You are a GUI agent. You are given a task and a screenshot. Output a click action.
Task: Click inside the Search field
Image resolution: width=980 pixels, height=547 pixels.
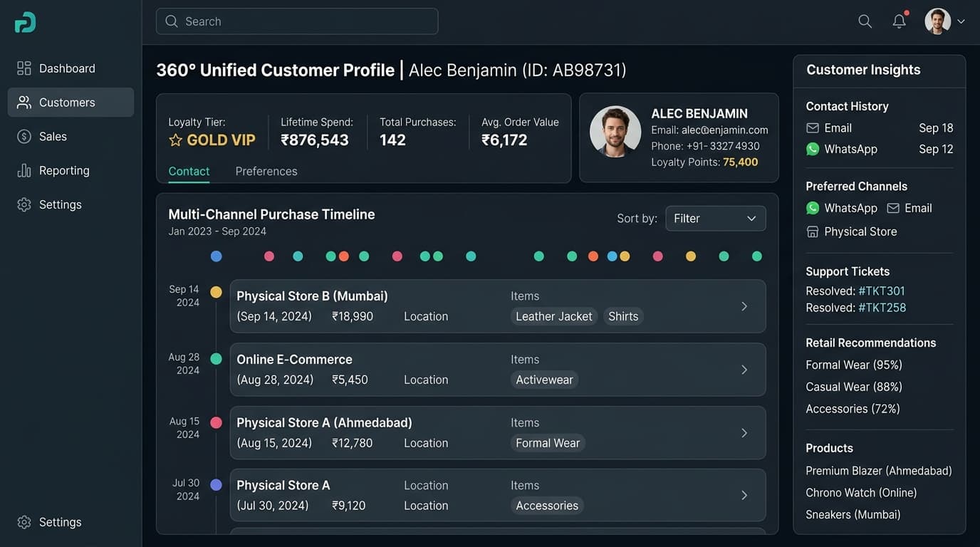297,21
